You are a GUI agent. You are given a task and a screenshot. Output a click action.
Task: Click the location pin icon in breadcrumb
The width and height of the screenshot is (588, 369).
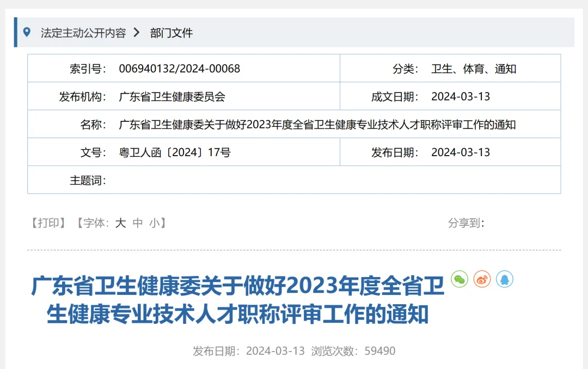(27, 32)
